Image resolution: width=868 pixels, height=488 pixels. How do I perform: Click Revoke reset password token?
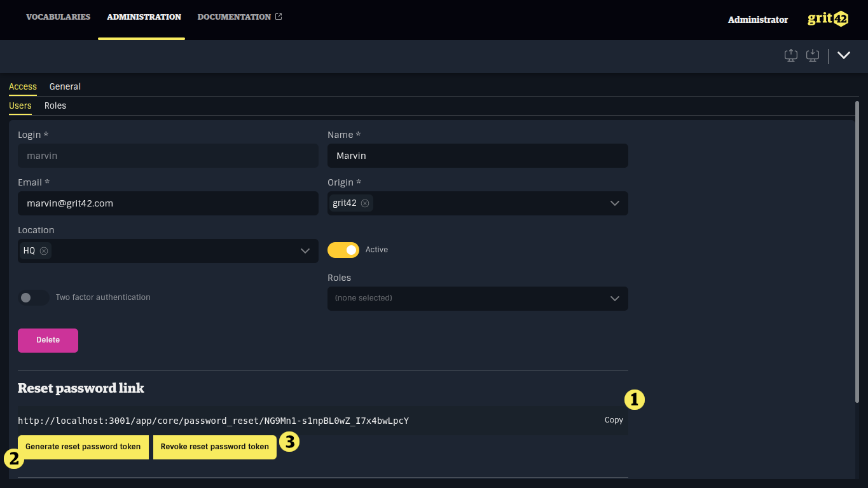(214, 447)
